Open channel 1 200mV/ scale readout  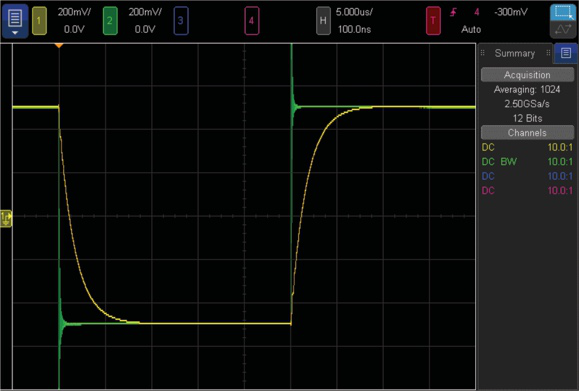(74, 12)
